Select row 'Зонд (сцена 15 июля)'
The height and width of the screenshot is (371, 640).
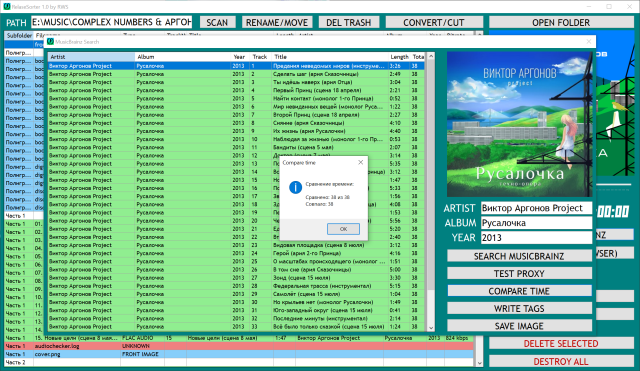click(x=236, y=278)
